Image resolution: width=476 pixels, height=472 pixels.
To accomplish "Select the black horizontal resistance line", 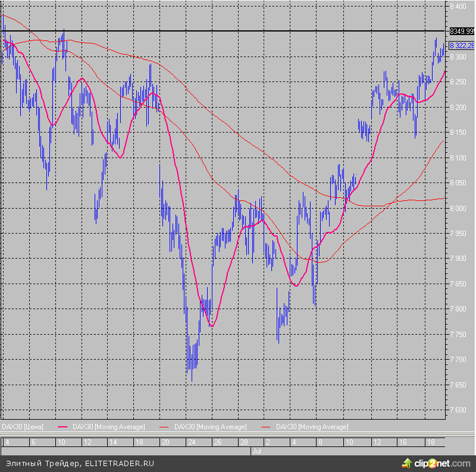I will tap(238, 30).
